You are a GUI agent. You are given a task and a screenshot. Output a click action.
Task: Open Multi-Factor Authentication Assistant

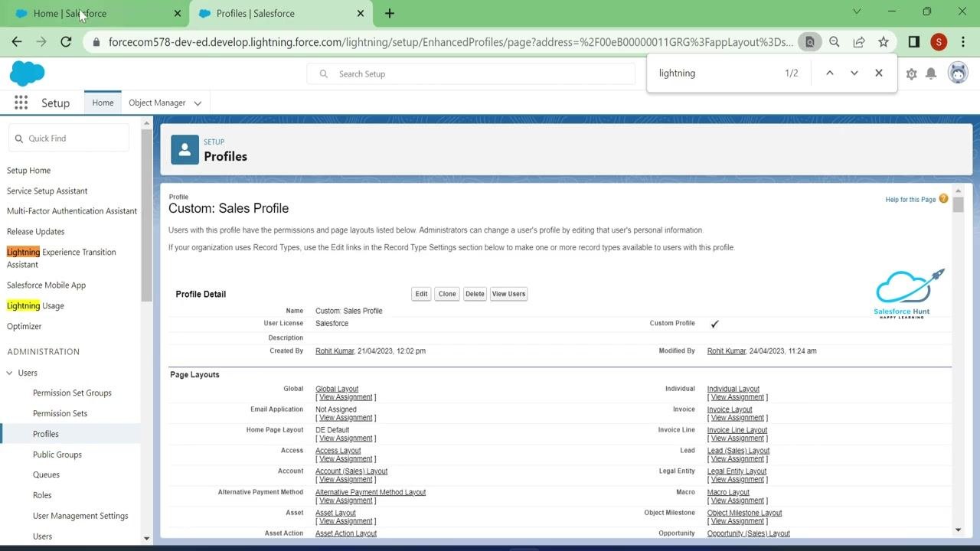(72, 211)
